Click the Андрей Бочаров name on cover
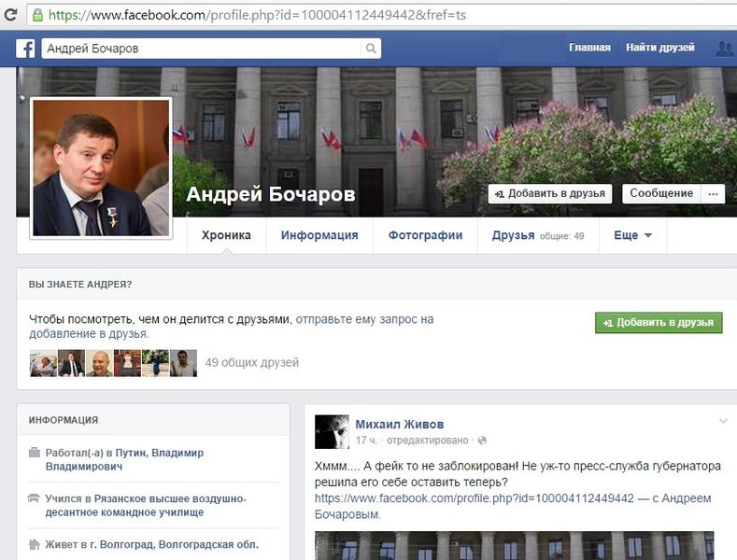The image size is (737, 560). [271, 194]
